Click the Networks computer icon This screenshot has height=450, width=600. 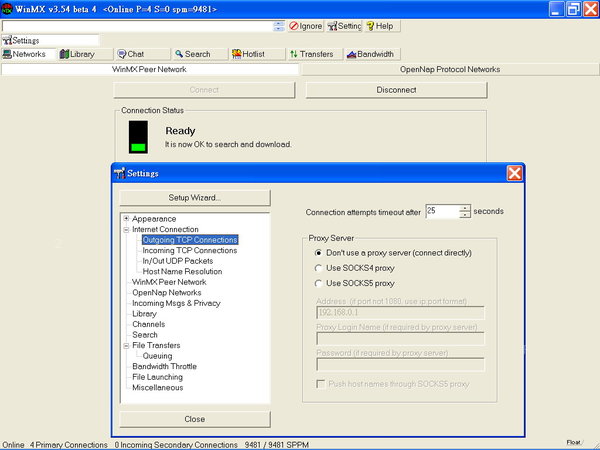tap(7, 54)
